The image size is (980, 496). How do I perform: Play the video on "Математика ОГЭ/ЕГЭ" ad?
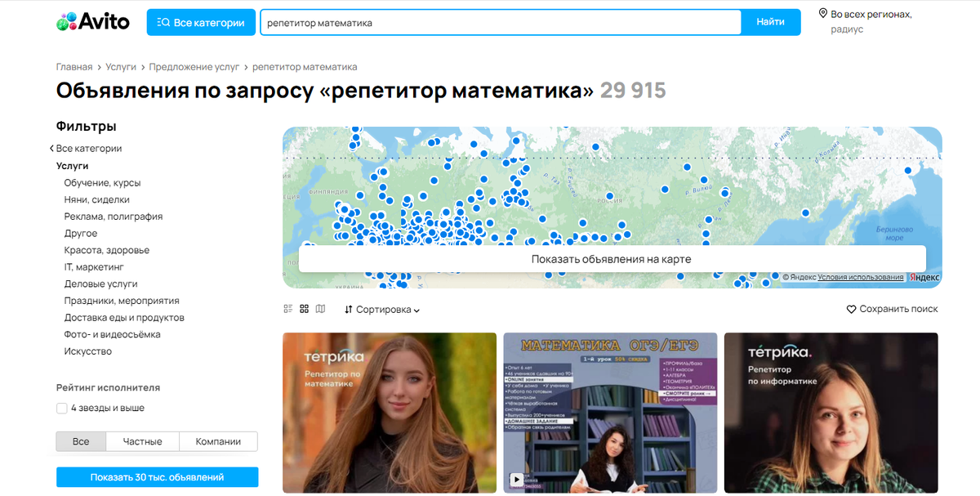coord(516,480)
